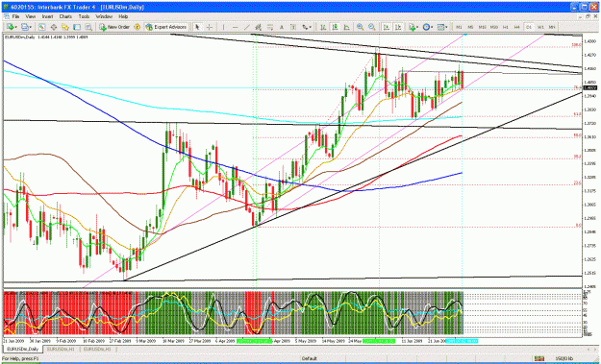Select the vertical line drawing tool
Image resolution: width=601 pixels, height=364 pixels.
coord(223,27)
